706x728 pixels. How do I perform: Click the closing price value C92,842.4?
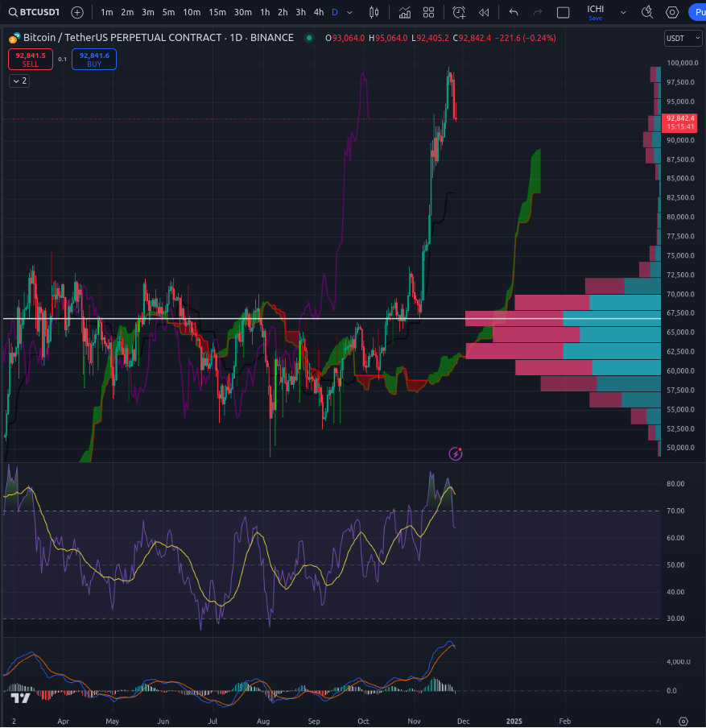pyautogui.click(x=472, y=38)
